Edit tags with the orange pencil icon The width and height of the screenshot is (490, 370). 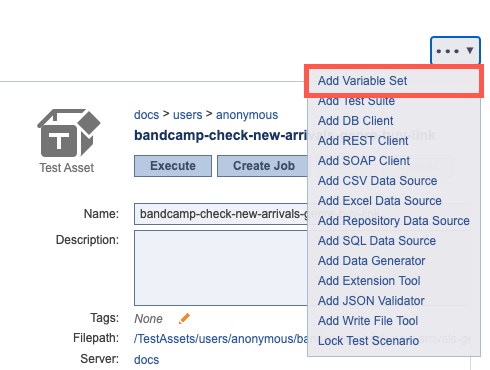[184, 318]
